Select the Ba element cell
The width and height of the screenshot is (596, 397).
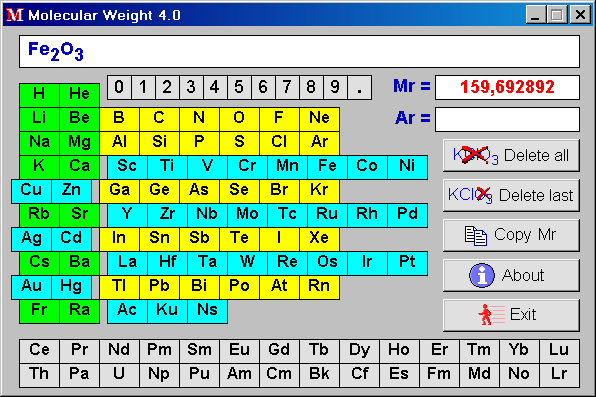79,263
